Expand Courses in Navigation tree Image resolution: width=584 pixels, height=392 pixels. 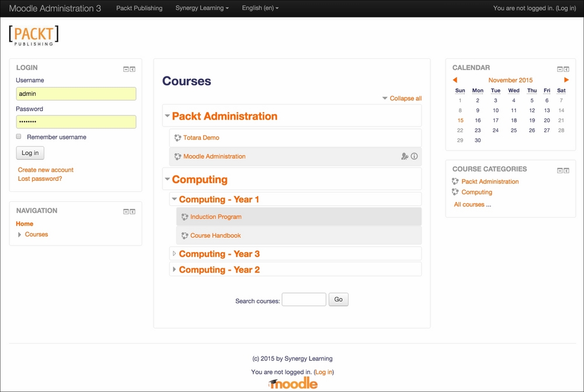point(19,235)
